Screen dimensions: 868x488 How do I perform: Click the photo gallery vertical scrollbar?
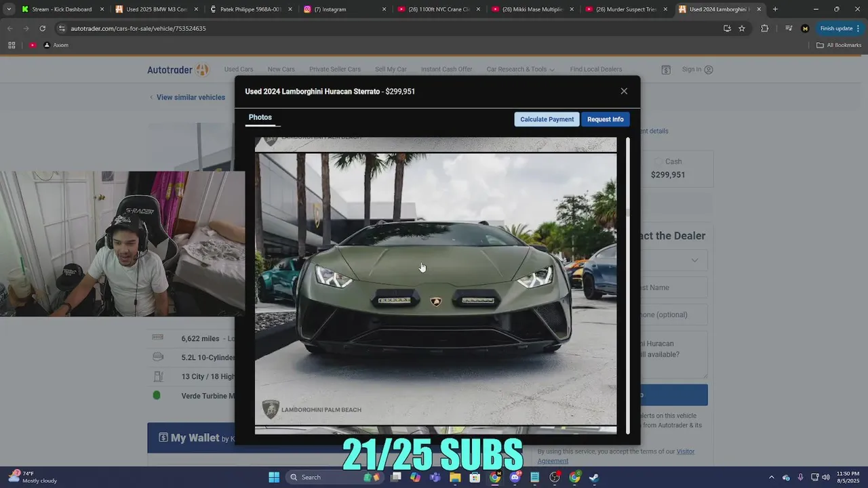tap(628, 285)
